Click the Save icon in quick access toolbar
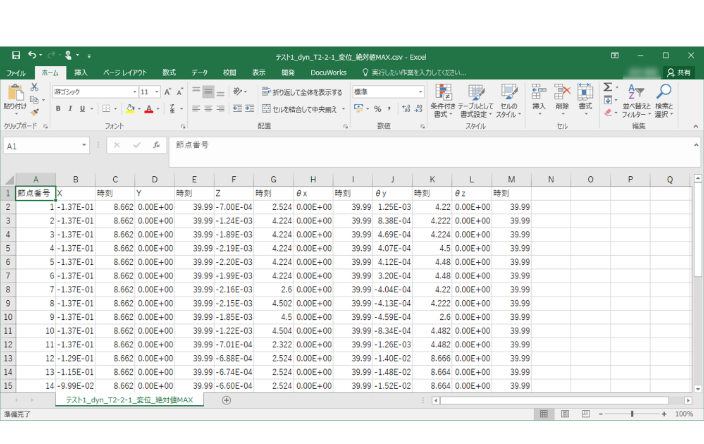This screenshot has height=444, width=704. [x=16, y=56]
